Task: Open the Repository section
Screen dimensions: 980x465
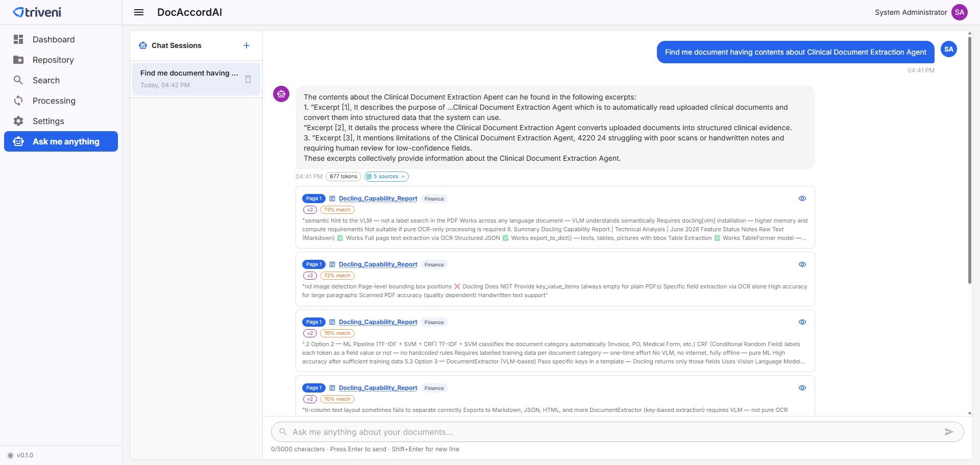Action: (x=61, y=60)
